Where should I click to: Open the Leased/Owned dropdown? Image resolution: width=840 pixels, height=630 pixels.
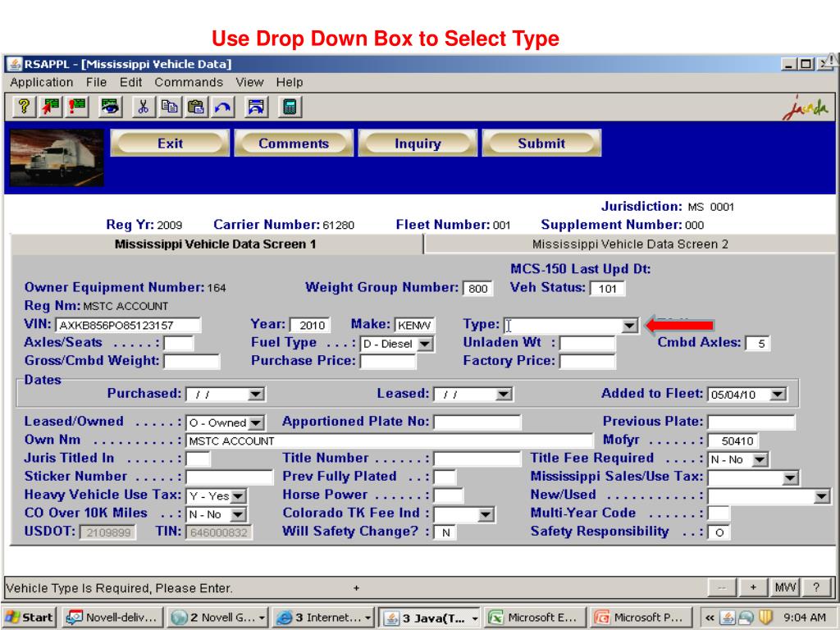[253, 423]
